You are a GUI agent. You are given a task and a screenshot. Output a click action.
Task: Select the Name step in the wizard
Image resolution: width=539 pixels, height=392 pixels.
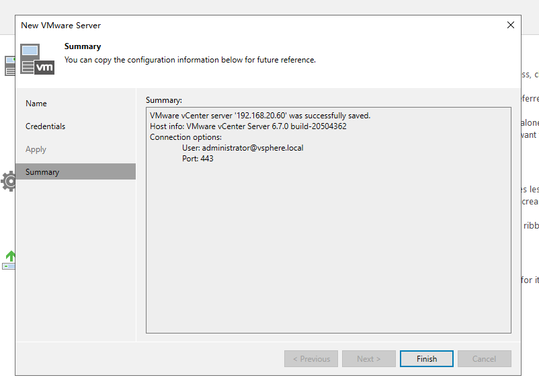(36, 104)
